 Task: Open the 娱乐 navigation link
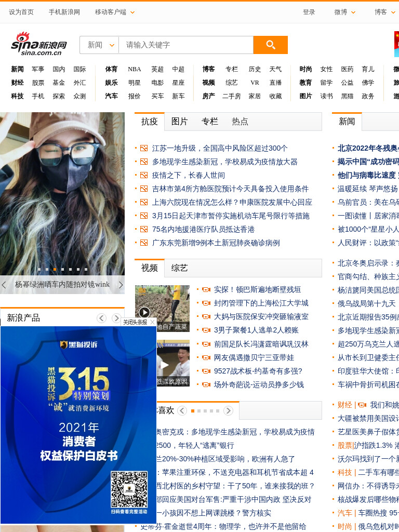coord(111,83)
